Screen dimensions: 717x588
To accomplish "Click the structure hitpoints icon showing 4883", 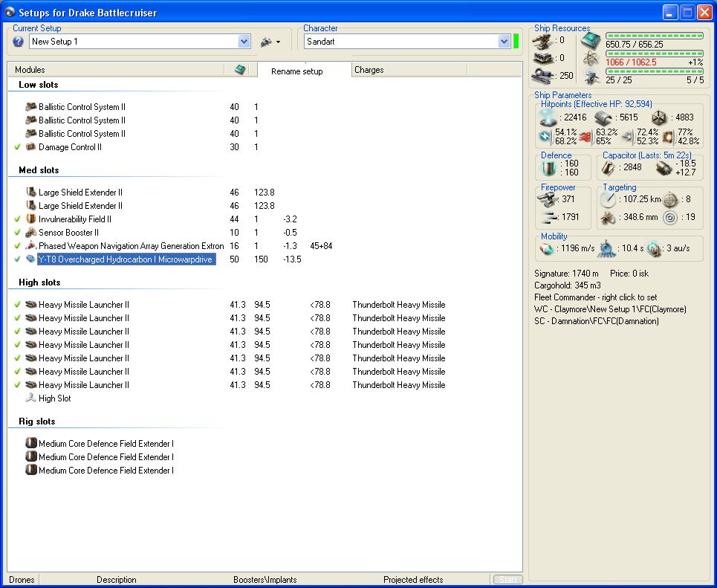I will pos(659,118).
